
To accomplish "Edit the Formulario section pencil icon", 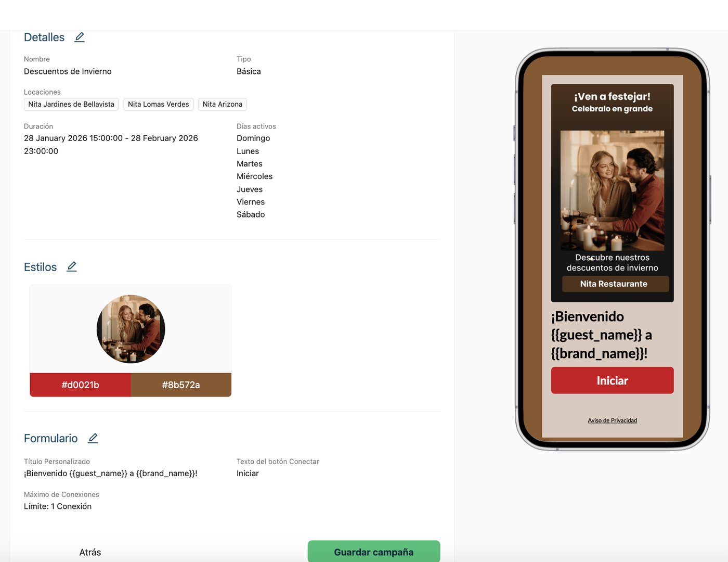I will coord(93,438).
